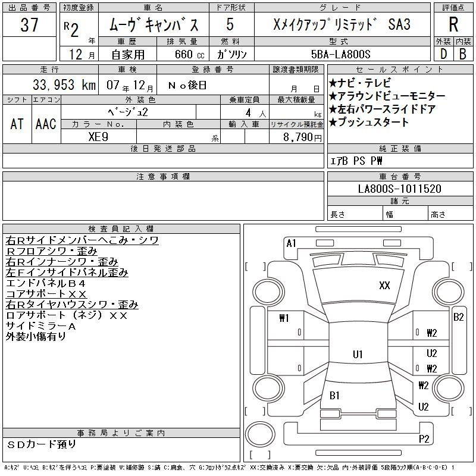Click the grade text "Xメイクアップリミテッド SA3"

click(x=342, y=24)
